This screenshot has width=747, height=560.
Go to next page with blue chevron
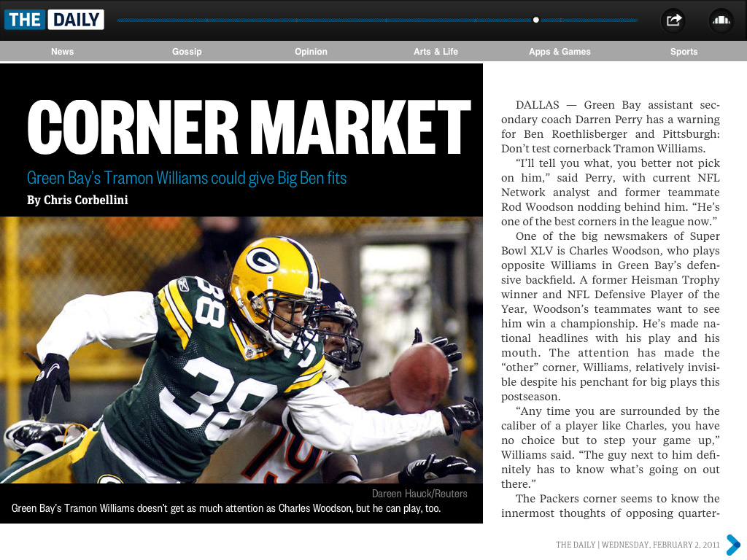(x=733, y=545)
